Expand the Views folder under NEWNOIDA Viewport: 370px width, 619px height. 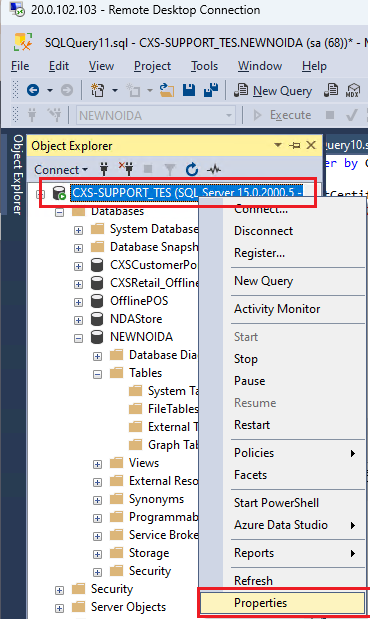98,464
